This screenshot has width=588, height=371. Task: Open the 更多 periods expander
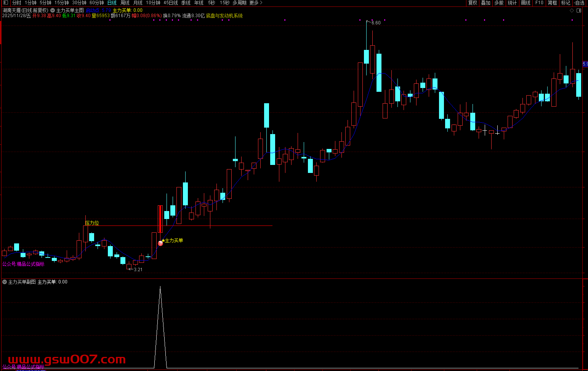(256, 3)
